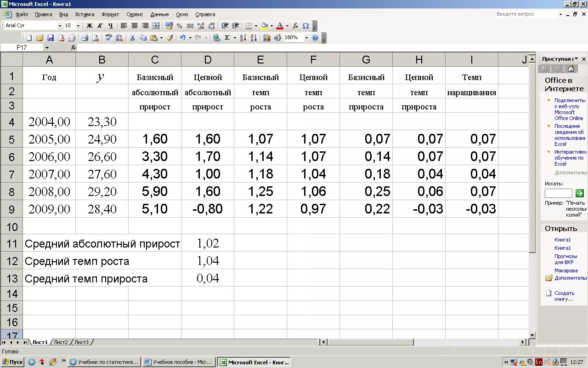
Task: Decrease cell indent
Action: [225, 26]
